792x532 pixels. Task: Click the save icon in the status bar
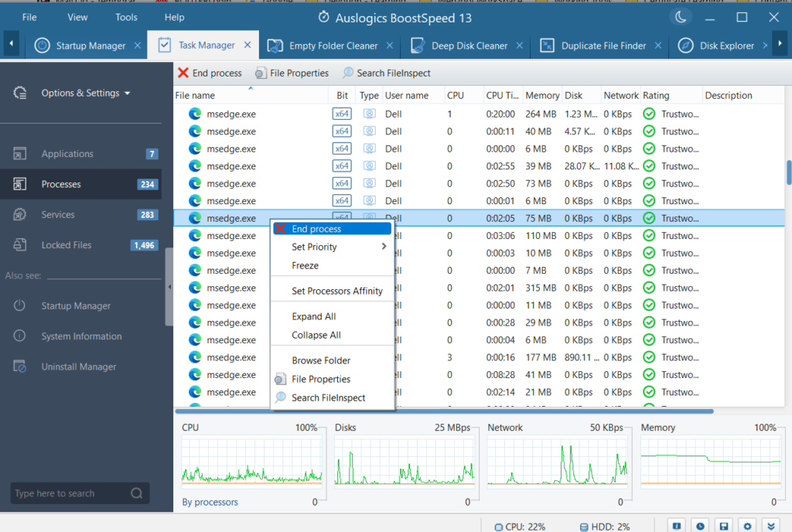pos(723,525)
